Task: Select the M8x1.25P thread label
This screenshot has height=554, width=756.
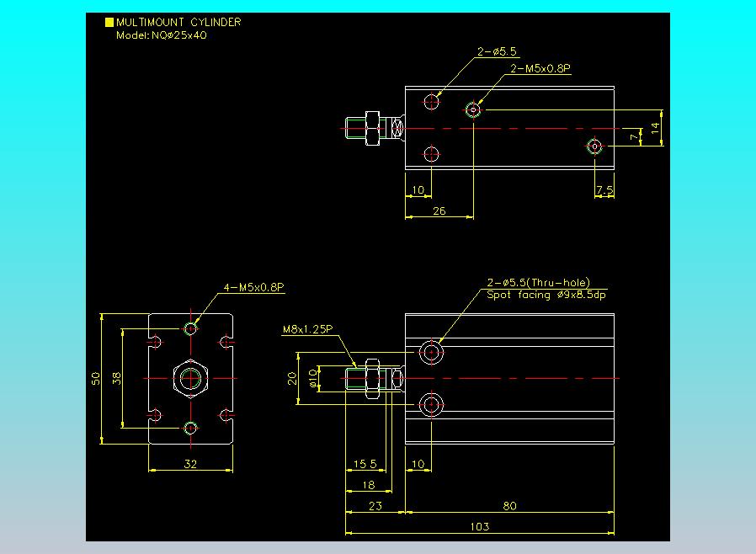Action: pos(307,329)
